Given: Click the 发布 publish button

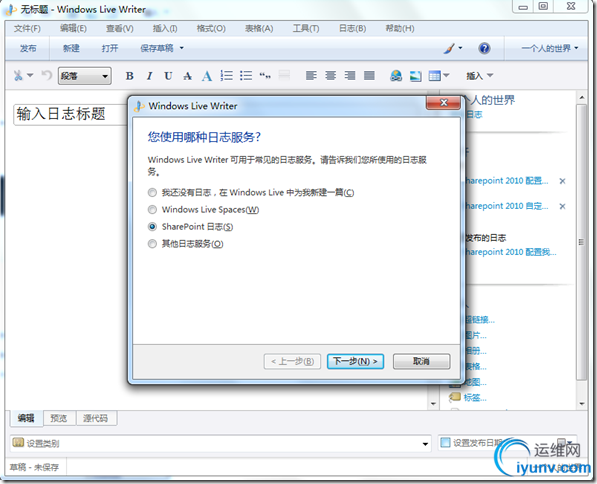Looking at the screenshot, I should 28,48.
